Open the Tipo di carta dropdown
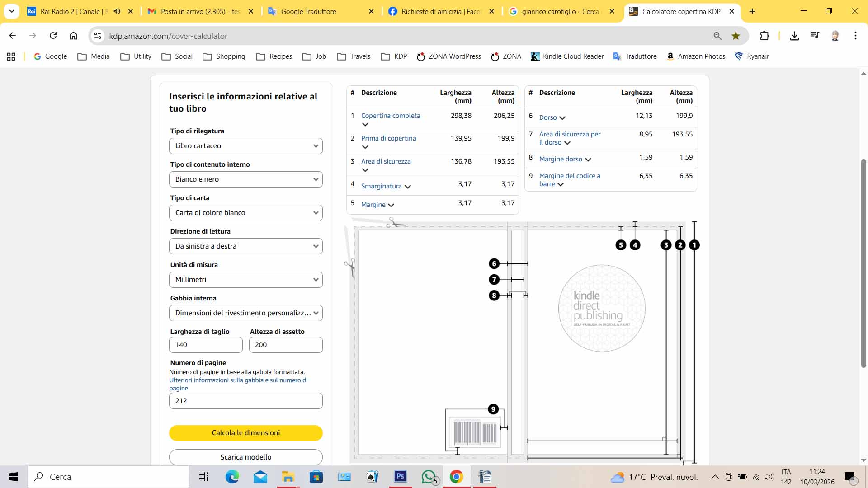The image size is (868, 488). (x=245, y=213)
